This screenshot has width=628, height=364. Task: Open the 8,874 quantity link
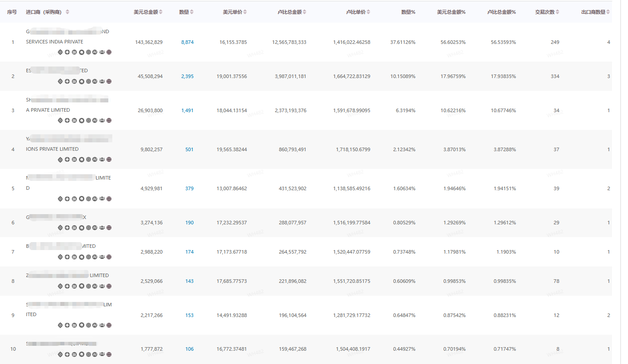coord(187,43)
